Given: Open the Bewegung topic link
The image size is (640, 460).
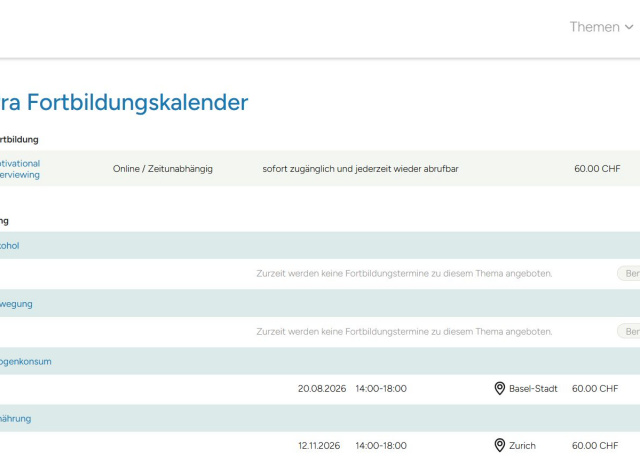Looking at the screenshot, I should coord(16,303).
